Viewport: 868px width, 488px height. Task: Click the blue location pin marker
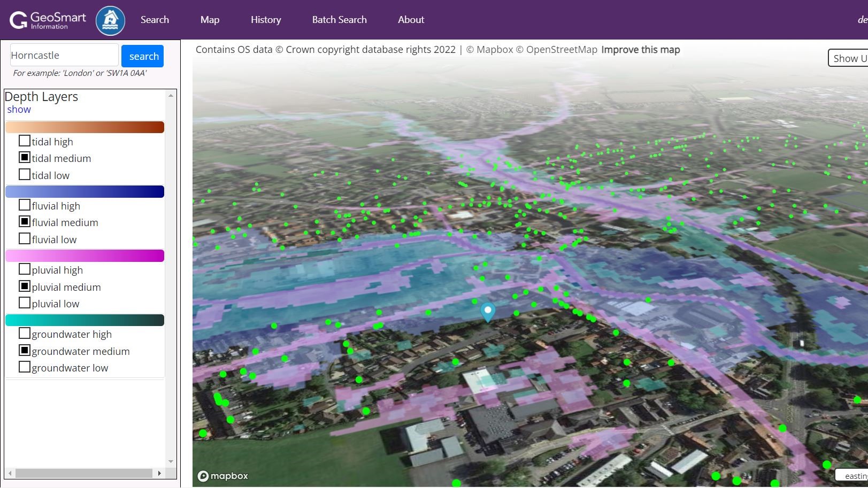pos(487,312)
